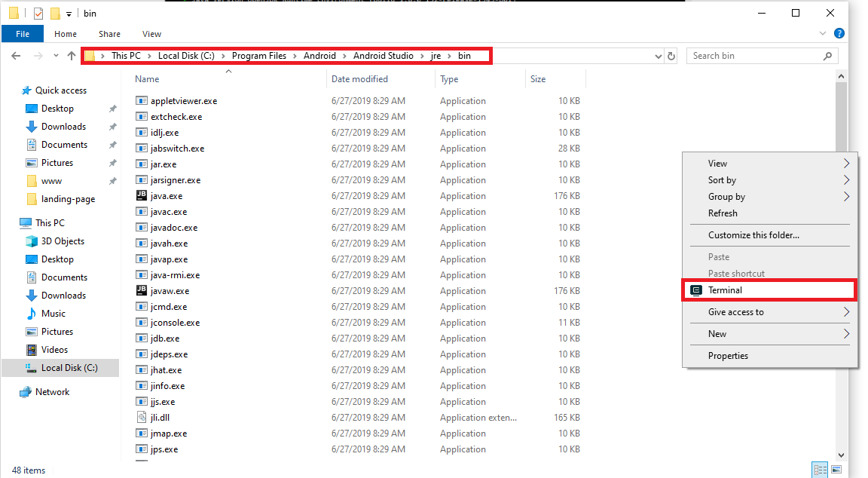Click the Forward navigation arrow
Viewport: 868px width, 478px height.
point(38,55)
